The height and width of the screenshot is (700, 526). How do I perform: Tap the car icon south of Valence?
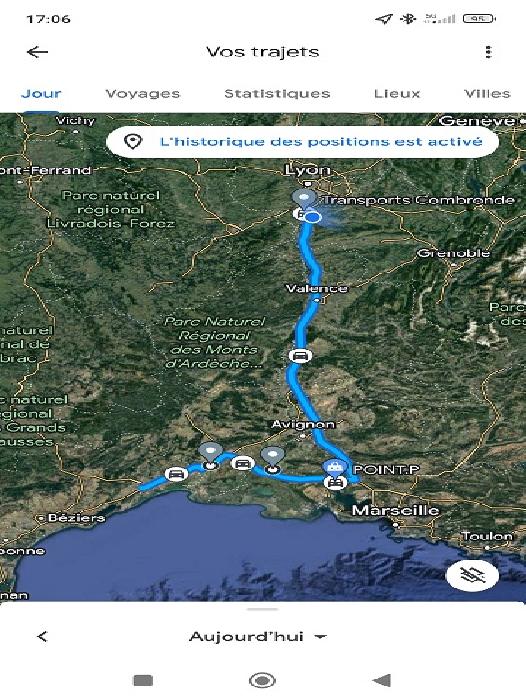[300, 356]
